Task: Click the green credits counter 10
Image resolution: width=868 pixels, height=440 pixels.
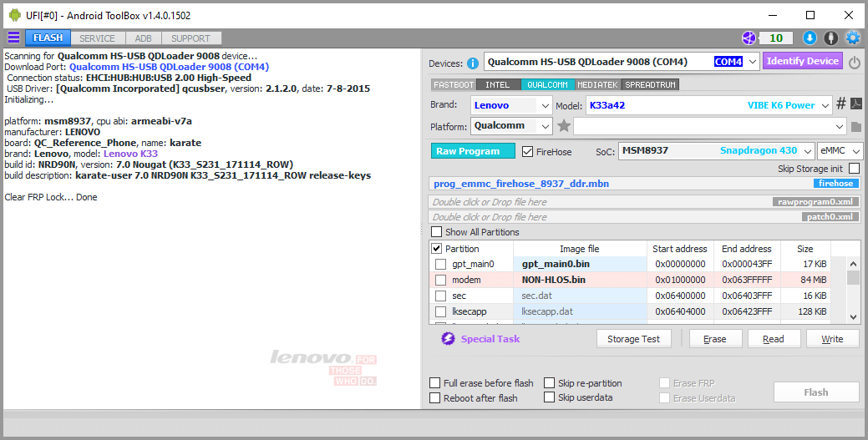Action: (x=775, y=38)
